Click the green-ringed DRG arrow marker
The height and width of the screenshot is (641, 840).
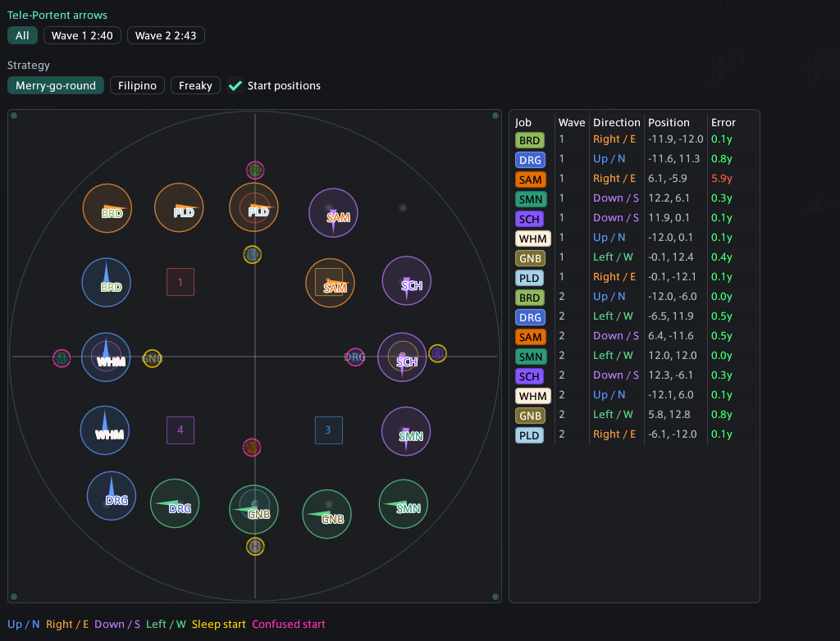(175, 503)
